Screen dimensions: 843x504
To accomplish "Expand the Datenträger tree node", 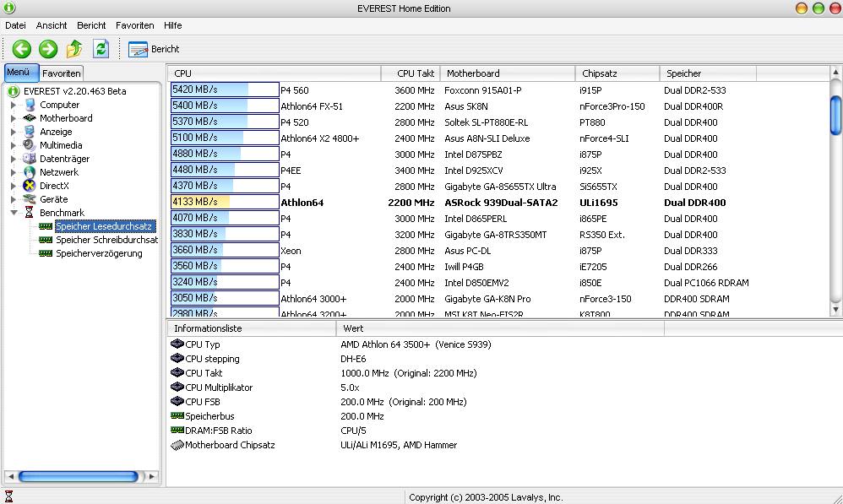I will click(13, 159).
